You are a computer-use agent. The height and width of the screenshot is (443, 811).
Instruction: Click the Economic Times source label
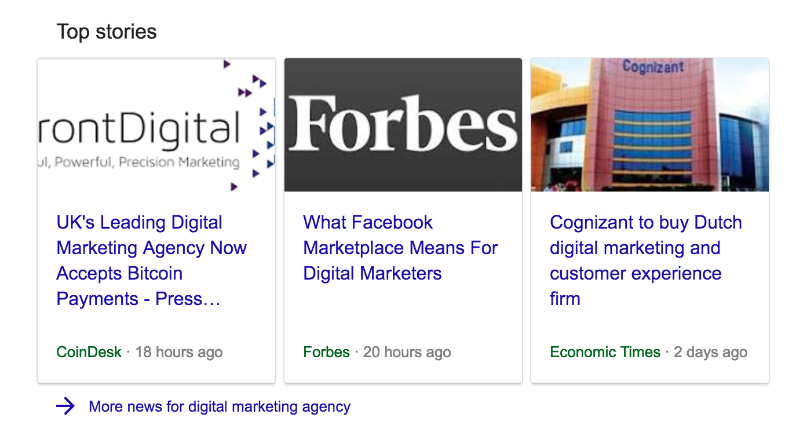point(605,352)
